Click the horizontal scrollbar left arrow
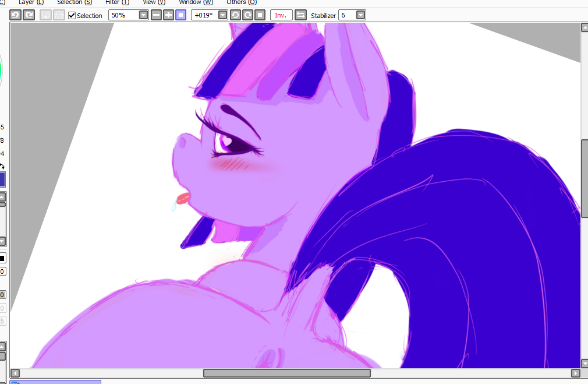The image size is (588, 384). point(15,373)
